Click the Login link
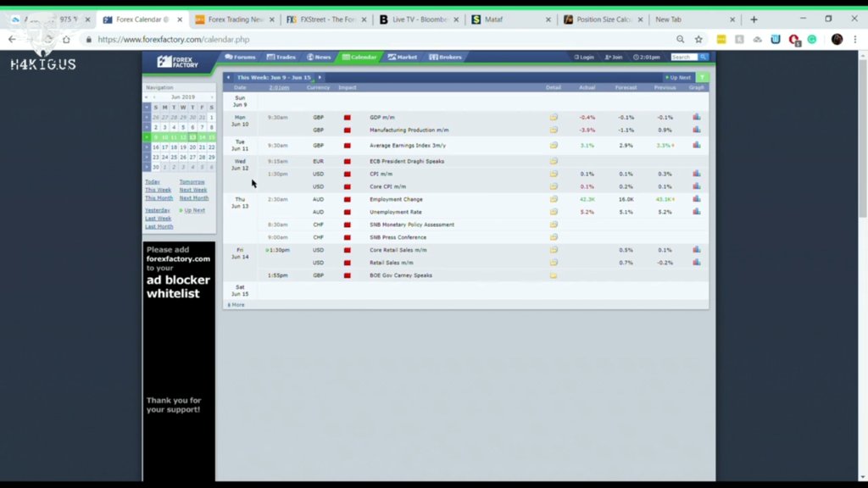This screenshot has width=868, height=488. [584, 57]
